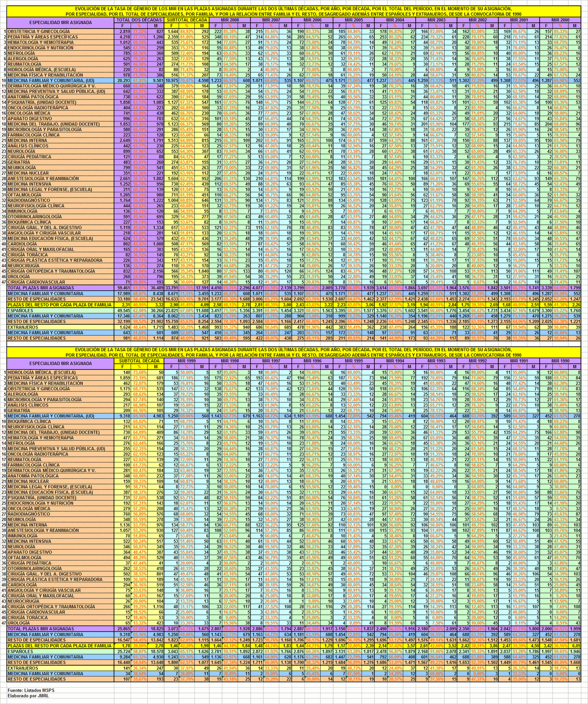Viewport: 588px width, 704px height.
Task: Select the 1.859 cell for Pediatría
Action: point(123,378)
